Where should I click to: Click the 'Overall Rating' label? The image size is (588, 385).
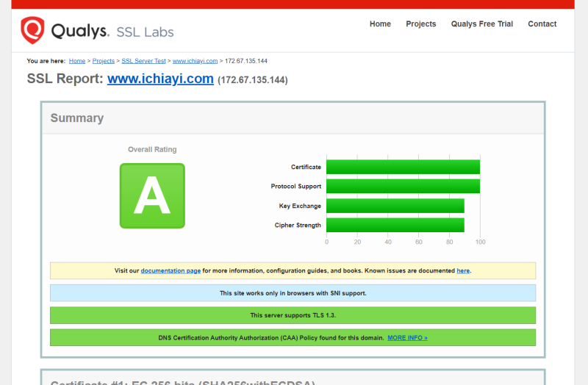(152, 149)
